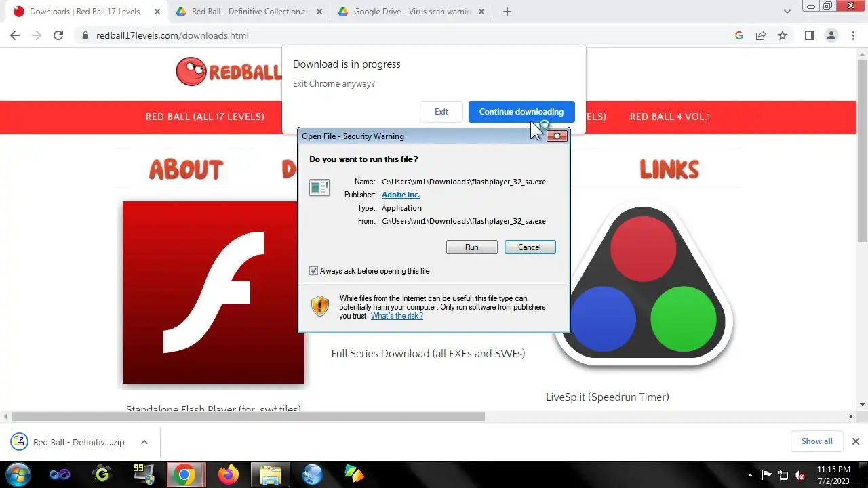Share this page via share icon

761,35
